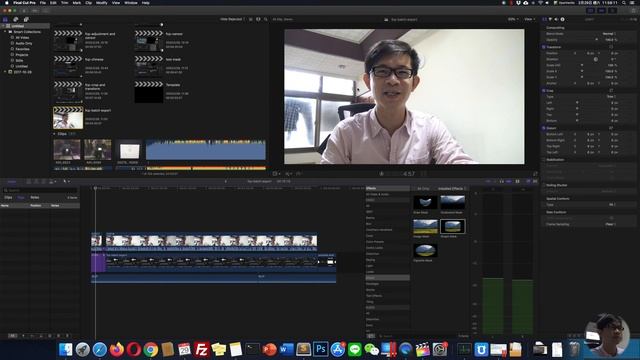This screenshot has height=360, width=640.
Task: Toggle the Distort section checkbox
Action: point(544,128)
